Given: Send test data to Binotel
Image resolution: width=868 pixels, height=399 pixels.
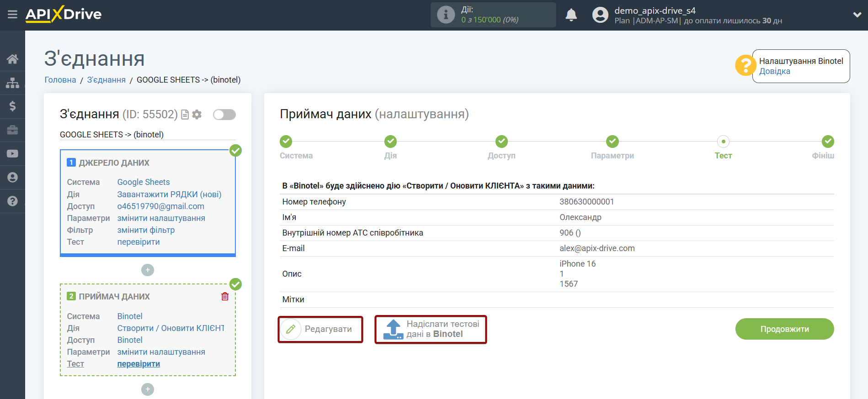Looking at the screenshot, I should point(431,329).
